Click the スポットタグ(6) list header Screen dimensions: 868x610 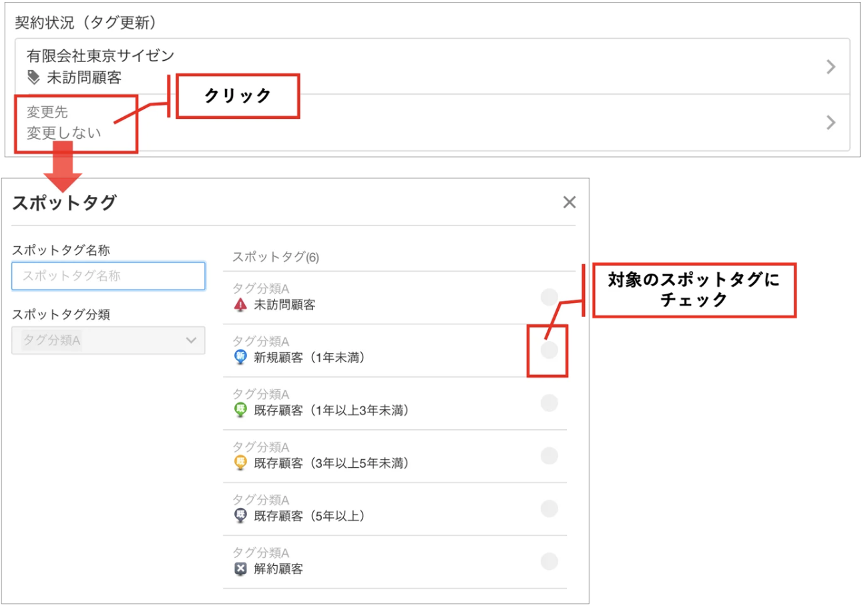(276, 257)
